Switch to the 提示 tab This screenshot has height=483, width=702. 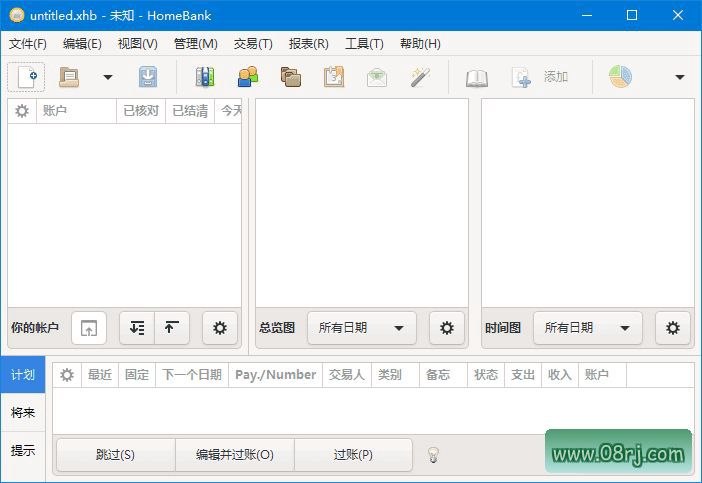(x=23, y=450)
